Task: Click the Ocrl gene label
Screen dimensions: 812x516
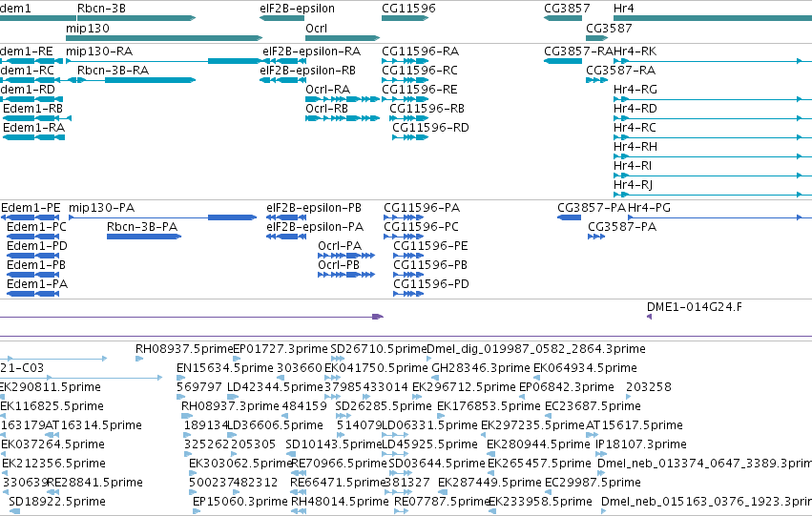Action: (317, 29)
